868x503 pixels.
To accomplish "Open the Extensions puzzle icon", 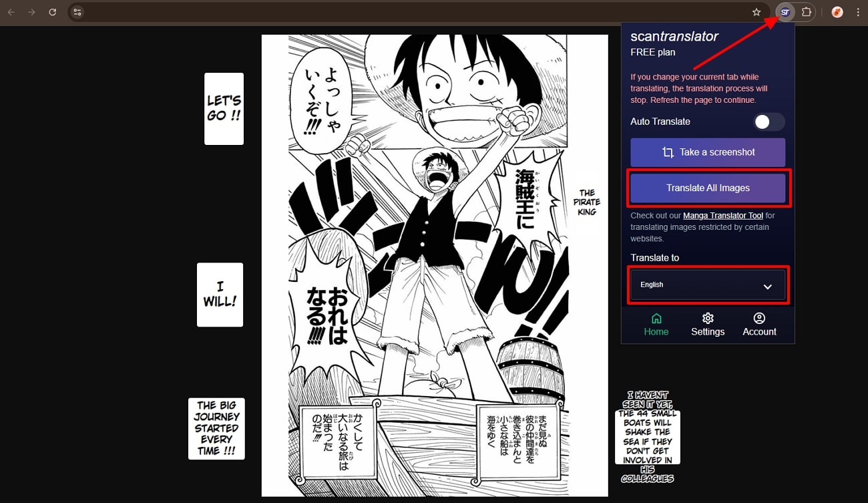I will pyautogui.click(x=806, y=12).
